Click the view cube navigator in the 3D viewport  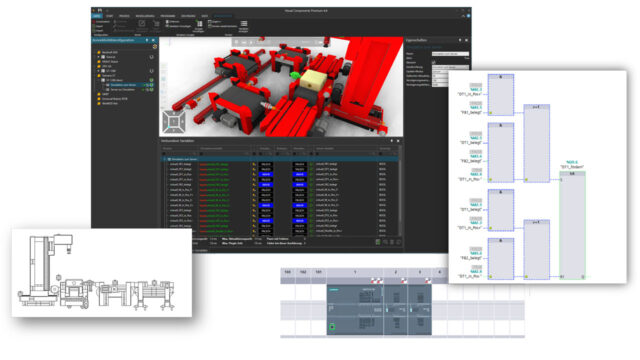[174, 121]
